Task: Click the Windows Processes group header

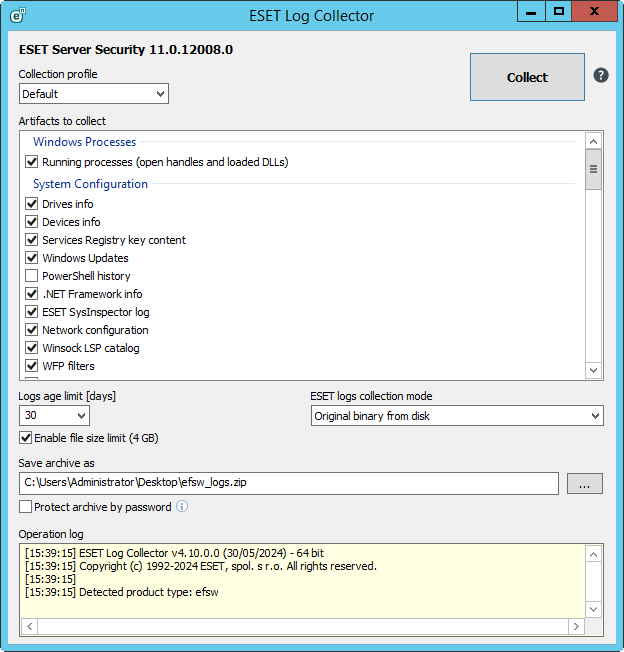Action: click(84, 142)
